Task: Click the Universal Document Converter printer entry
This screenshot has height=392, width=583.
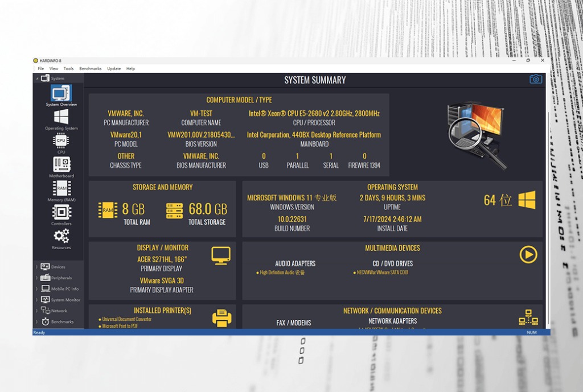Action: 127,319
